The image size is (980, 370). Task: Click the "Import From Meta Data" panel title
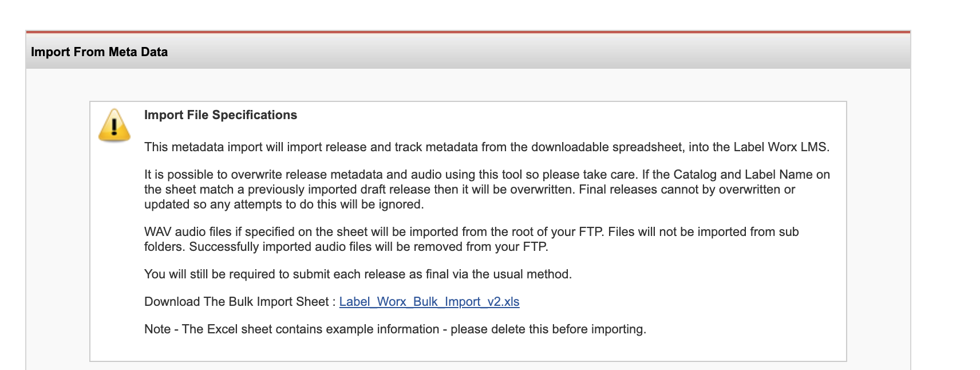(x=99, y=52)
